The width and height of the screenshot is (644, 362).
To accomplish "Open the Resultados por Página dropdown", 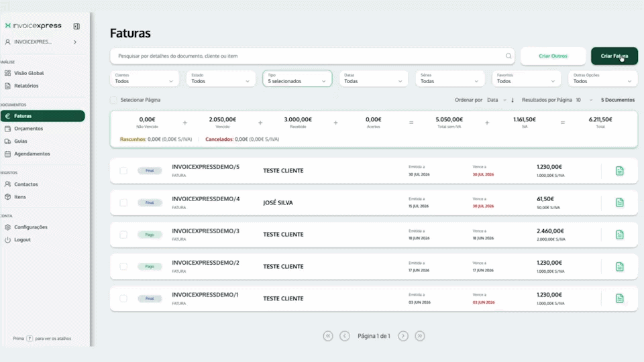I will point(584,100).
